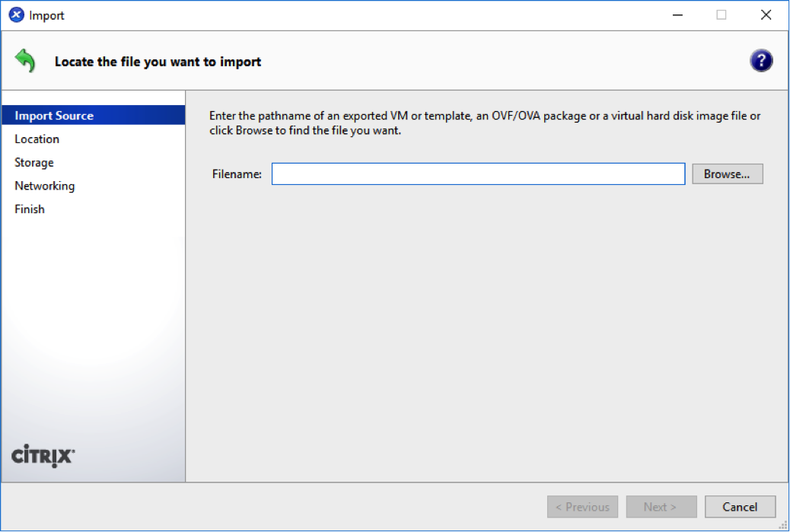Click the disabled maximize window icon

[x=722, y=15]
